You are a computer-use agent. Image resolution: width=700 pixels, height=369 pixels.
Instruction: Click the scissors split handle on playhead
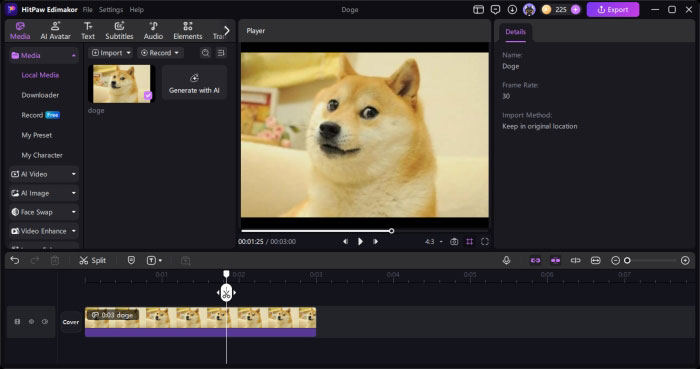click(226, 293)
